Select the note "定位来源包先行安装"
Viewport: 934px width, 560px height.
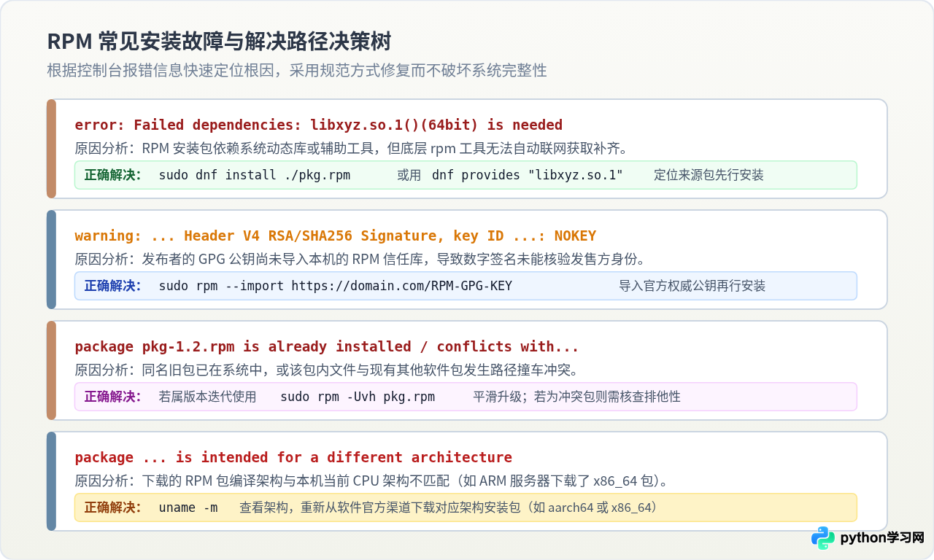[709, 175]
